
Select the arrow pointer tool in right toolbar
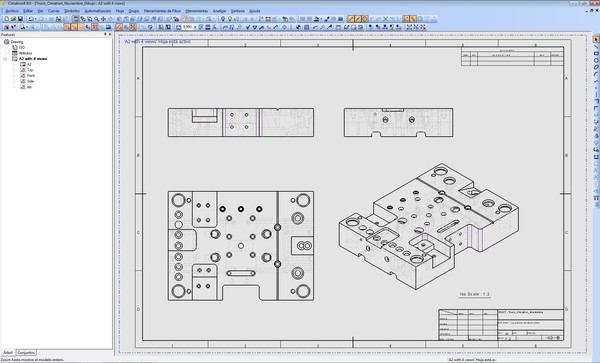pos(596,39)
